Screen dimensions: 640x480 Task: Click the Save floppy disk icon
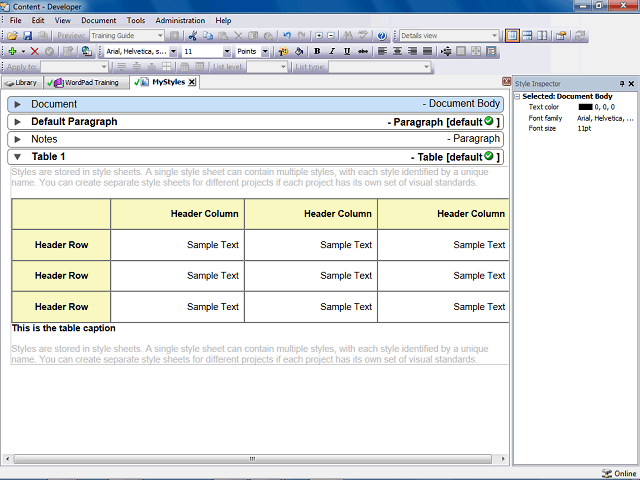27,36
